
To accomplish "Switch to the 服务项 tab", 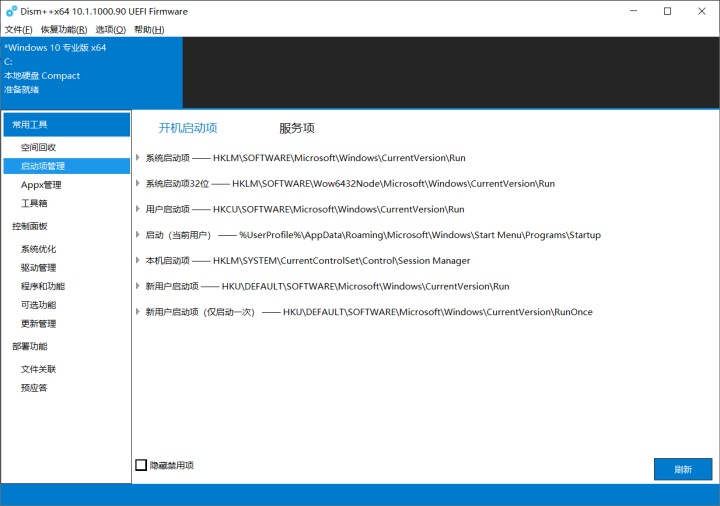I will pos(297,128).
